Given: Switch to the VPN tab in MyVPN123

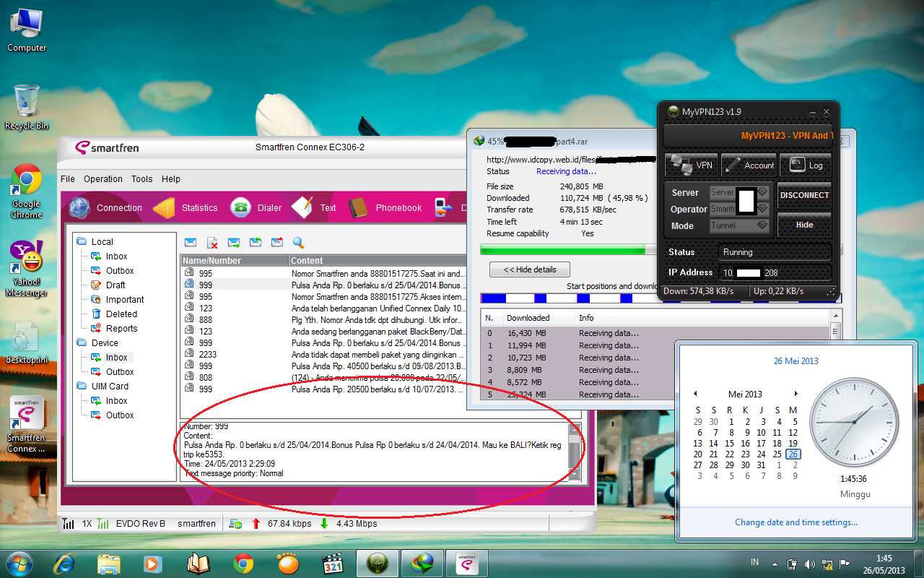Looking at the screenshot, I should [691, 165].
